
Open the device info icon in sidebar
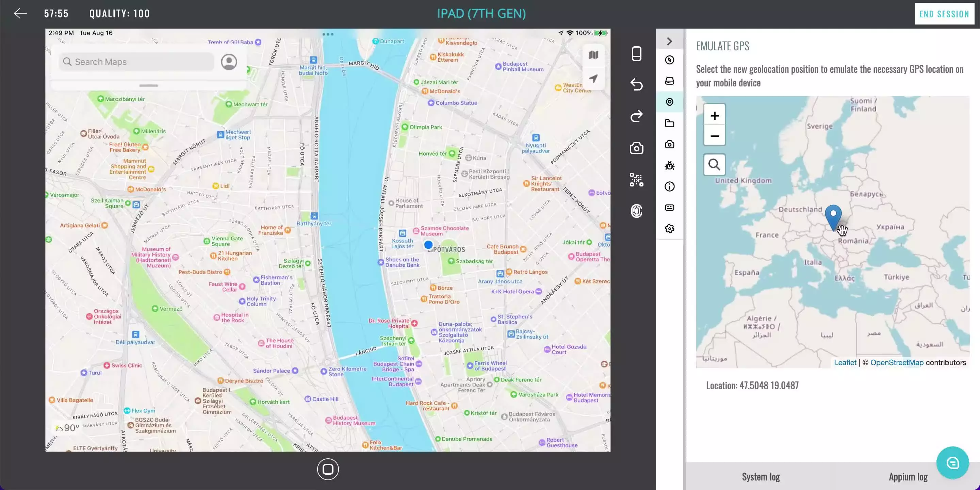tap(670, 186)
